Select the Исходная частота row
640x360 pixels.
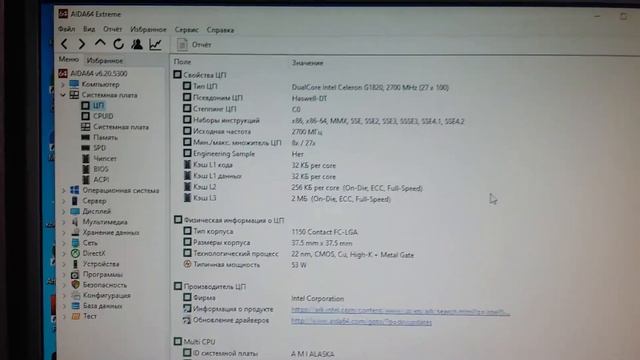pyautogui.click(x=252, y=132)
